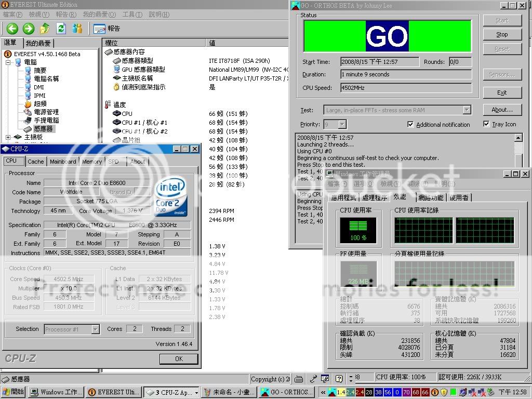Viewport: 532px width, 399px height.
Task: Click the green Forward arrow in EVEREST toolbar
Action: [29, 29]
